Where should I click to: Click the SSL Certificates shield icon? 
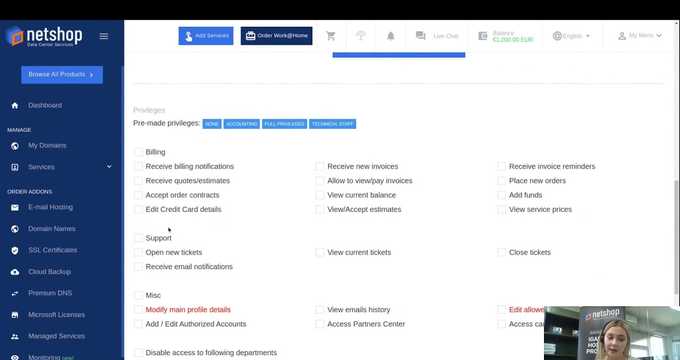15,250
